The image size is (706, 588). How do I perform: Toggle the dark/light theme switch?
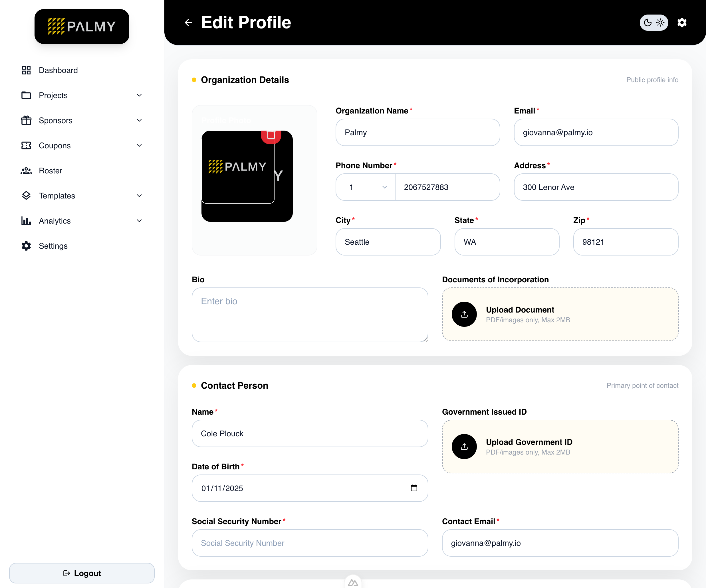click(x=653, y=23)
